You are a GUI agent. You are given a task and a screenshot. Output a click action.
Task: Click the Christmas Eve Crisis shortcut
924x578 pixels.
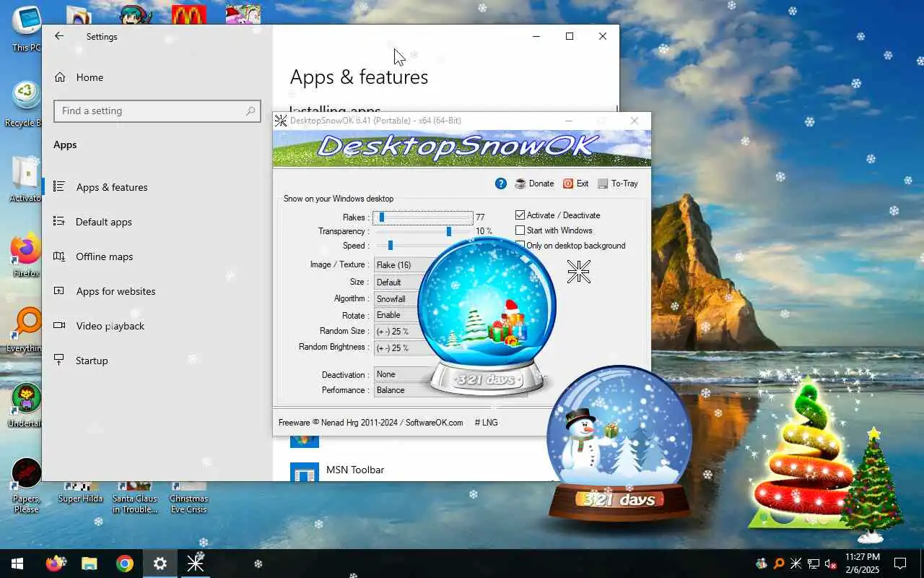click(x=188, y=497)
